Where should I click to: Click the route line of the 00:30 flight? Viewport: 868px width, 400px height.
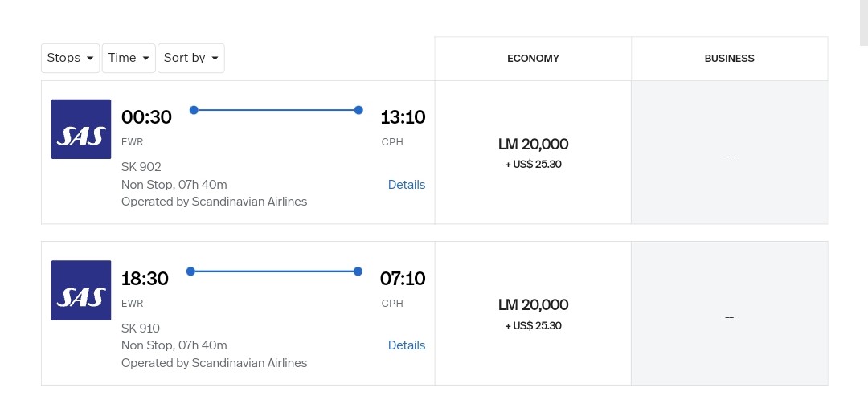(x=276, y=110)
